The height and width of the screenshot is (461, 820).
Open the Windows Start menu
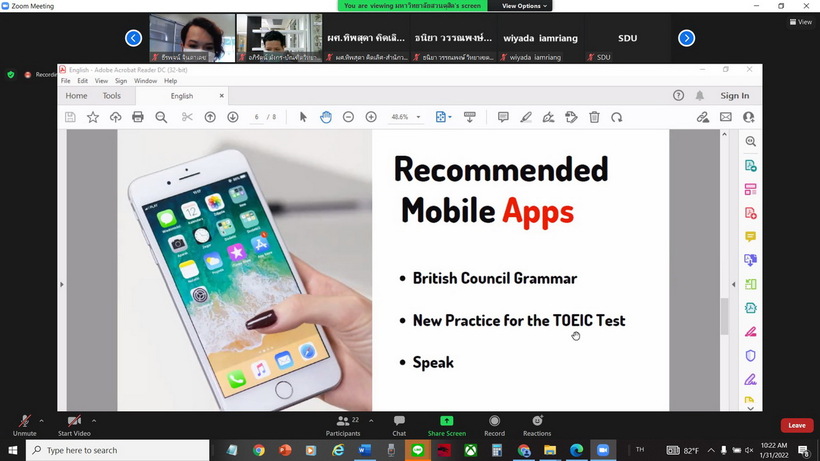pos(13,450)
